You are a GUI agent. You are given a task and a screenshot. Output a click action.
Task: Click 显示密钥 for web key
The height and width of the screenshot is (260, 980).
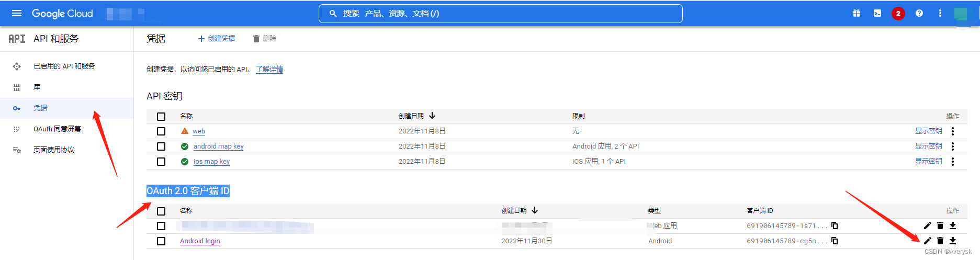(929, 131)
